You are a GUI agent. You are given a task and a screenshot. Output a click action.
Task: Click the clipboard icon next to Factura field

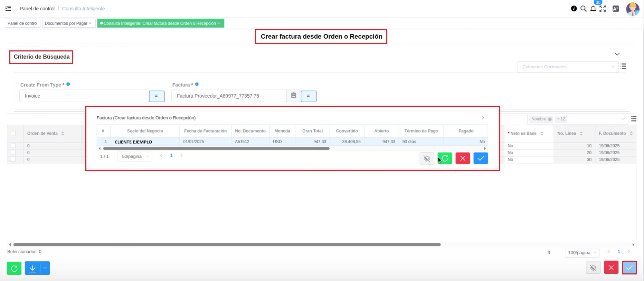[294, 96]
